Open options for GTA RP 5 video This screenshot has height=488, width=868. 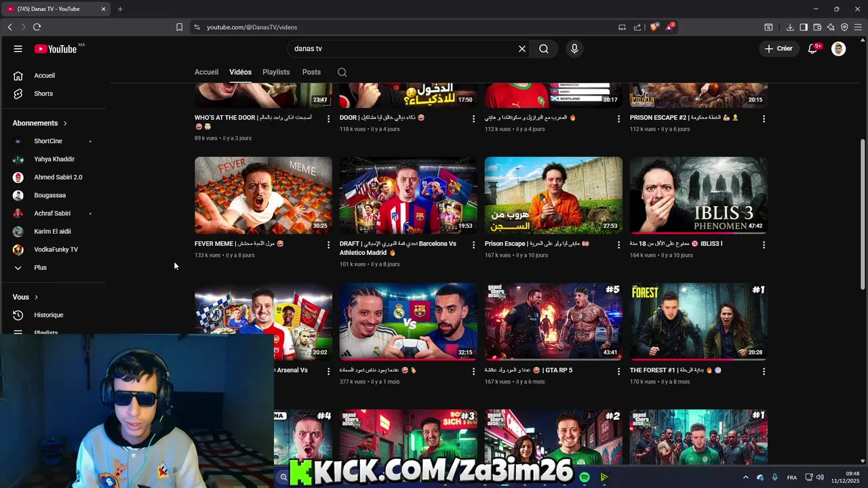618,371
